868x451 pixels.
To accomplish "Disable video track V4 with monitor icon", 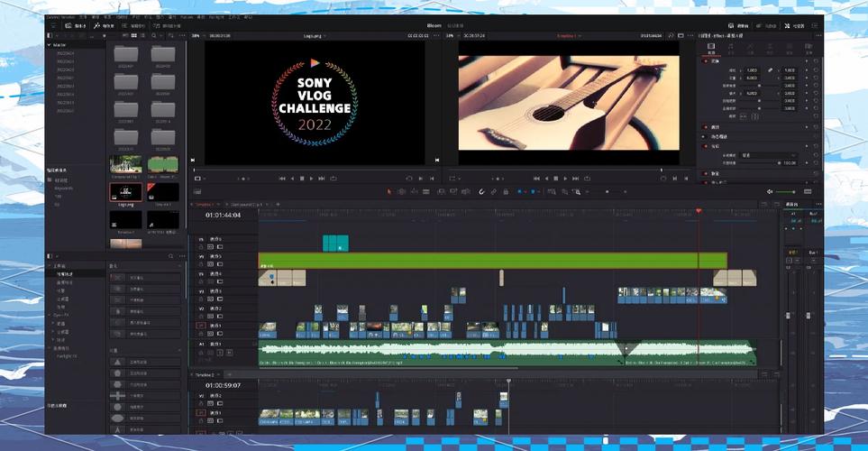I will tap(220, 281).
